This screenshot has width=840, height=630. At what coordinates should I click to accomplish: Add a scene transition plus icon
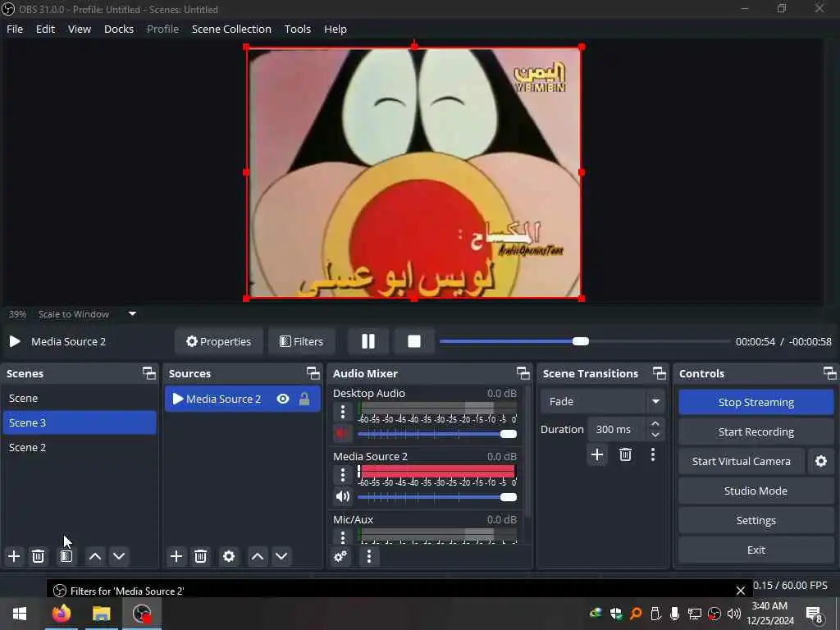click(597, 454)
